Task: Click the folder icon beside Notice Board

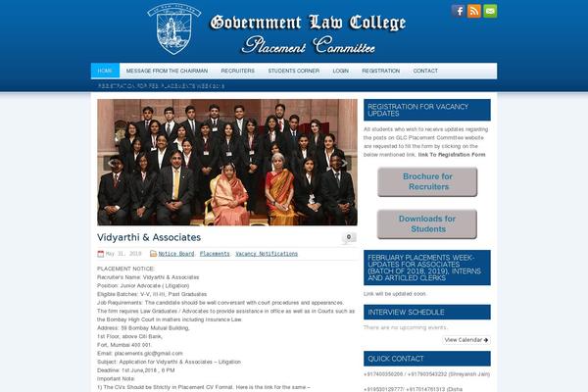Action: coord(153,254)
